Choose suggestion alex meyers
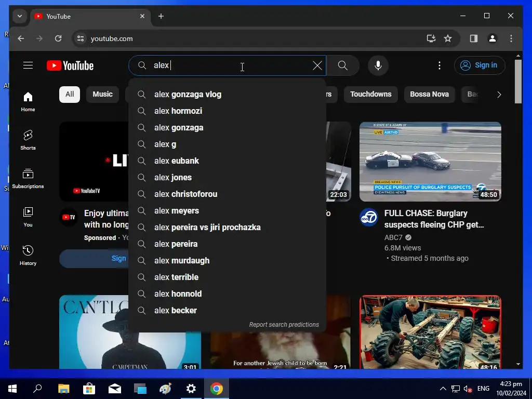 coord(228,211)
